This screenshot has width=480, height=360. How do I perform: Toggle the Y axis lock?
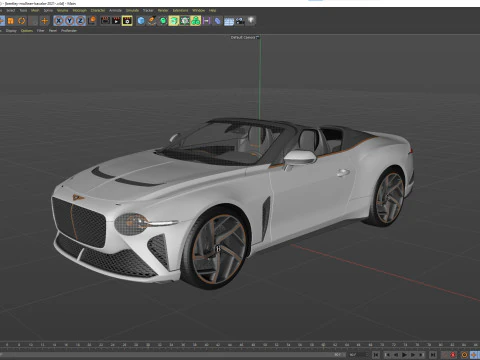tap(69, 21)
